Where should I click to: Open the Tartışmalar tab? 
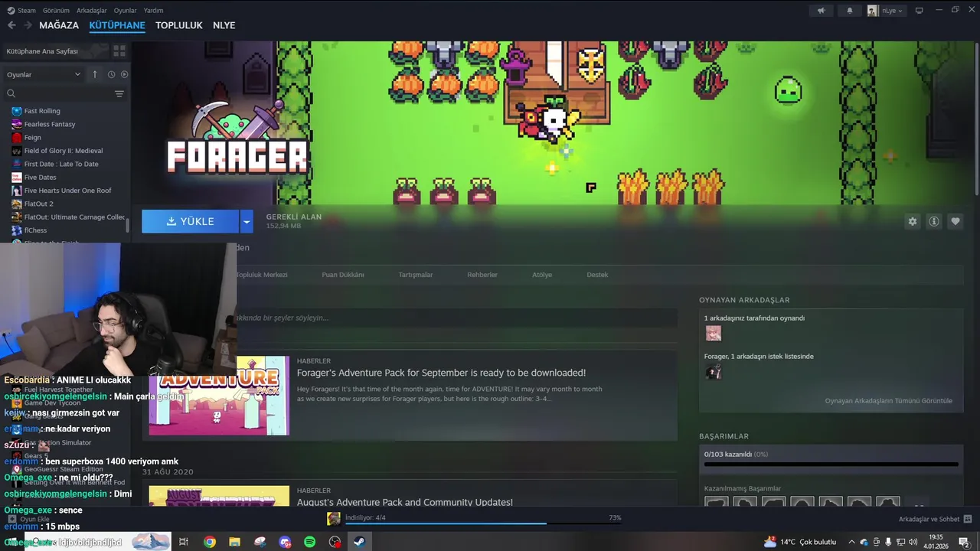[x=416, y=275]
